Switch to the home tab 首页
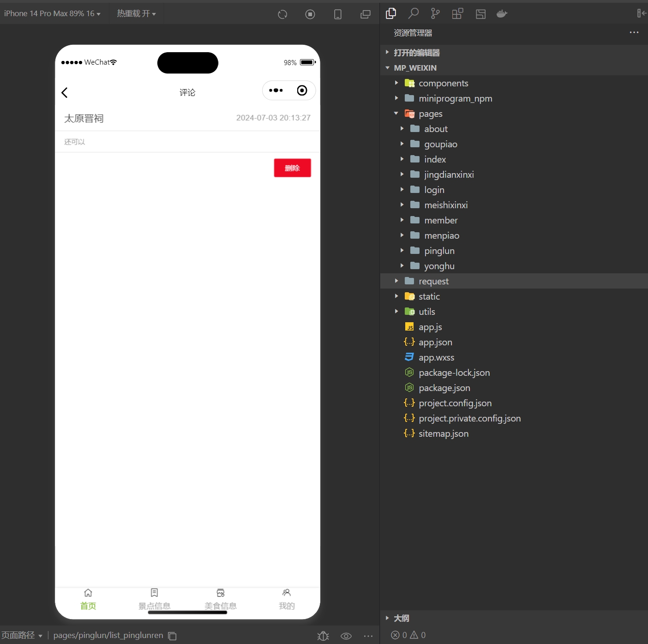Viewport: 648px width, 644px height. (88, 600)
